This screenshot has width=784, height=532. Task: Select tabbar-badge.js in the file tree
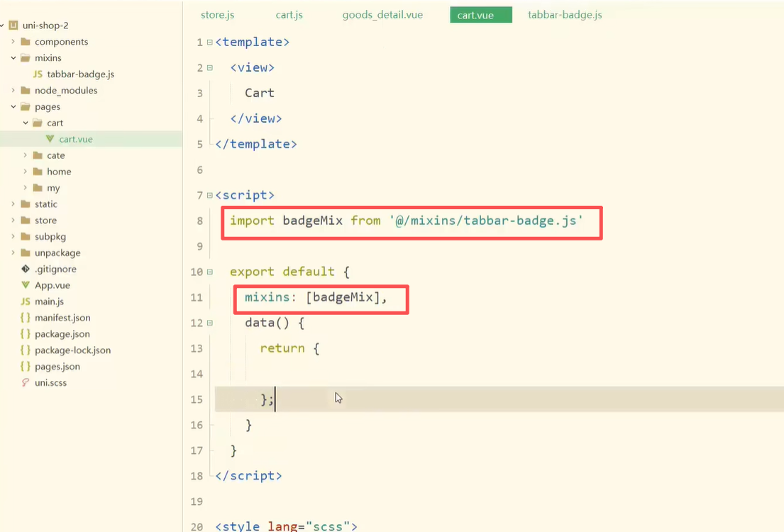click(80, 74)
